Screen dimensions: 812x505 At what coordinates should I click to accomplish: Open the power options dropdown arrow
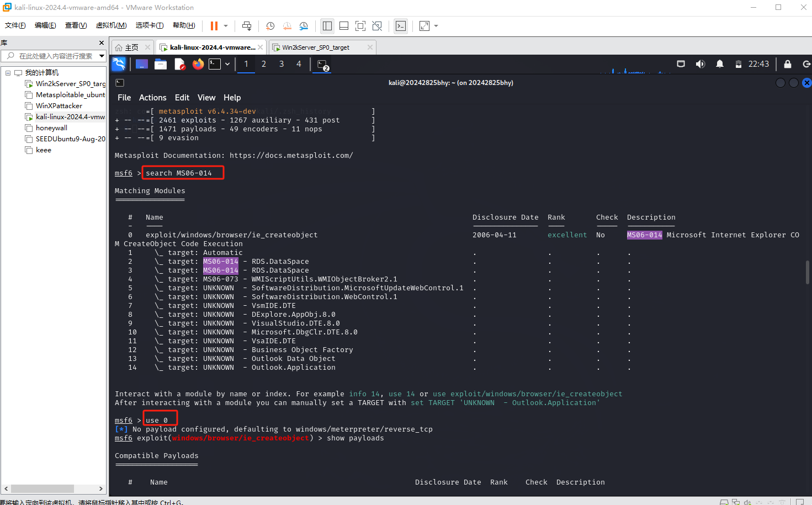point(226,26)
